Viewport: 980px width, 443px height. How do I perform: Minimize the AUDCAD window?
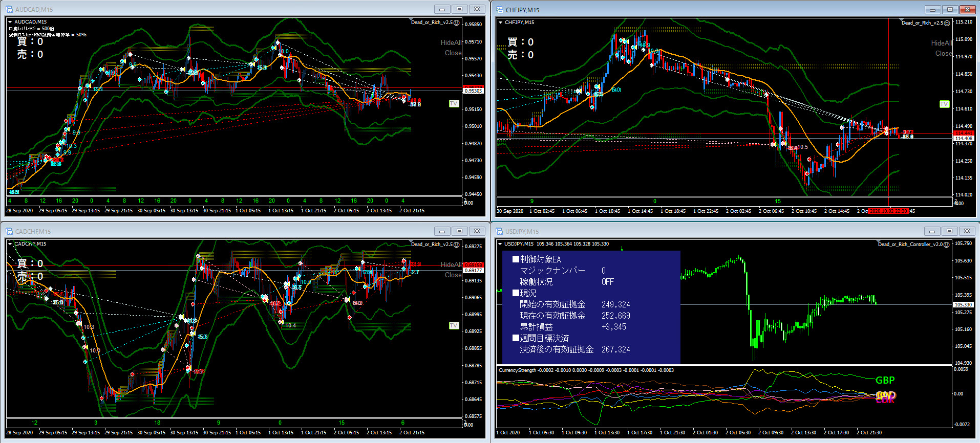point(442,9)
